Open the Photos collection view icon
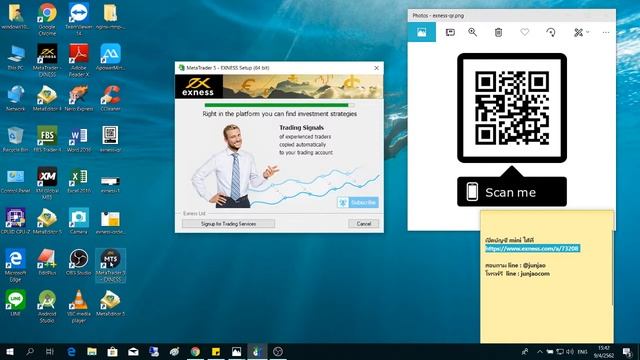This screenshot has height=360, width=640. pos(422,32)
